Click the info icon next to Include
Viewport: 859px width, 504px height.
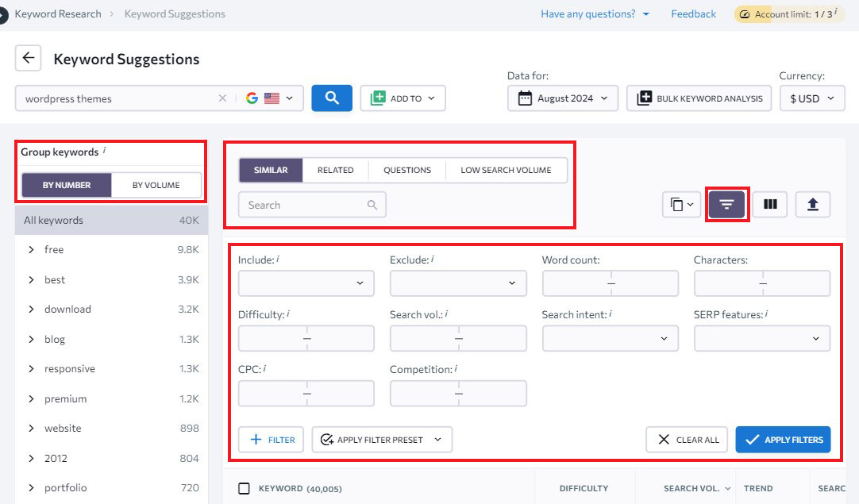[x=278, y=259]
